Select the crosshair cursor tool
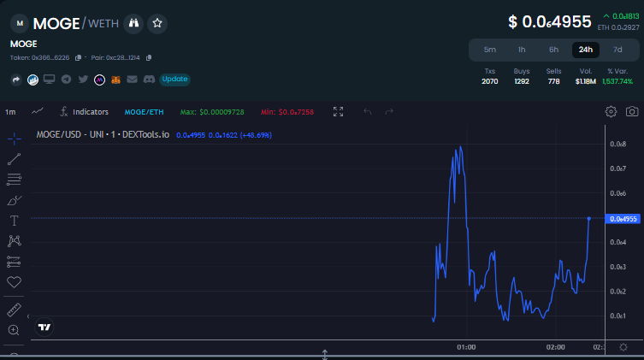Image resolution: width=644 pixels, height=360 pixels. tap(14, 139)
